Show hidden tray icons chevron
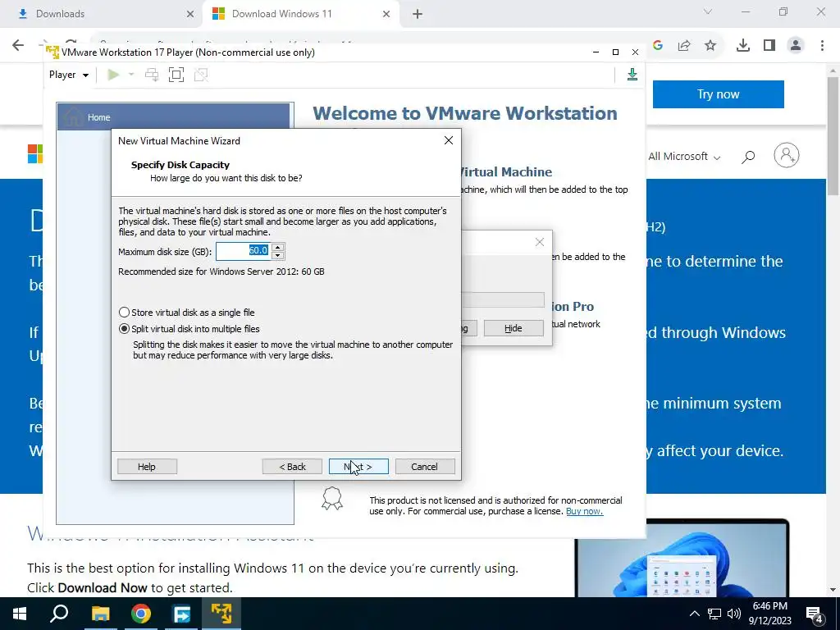Image resolution: width=840 pixels, height=630 pixels. [x=694, y=614]
